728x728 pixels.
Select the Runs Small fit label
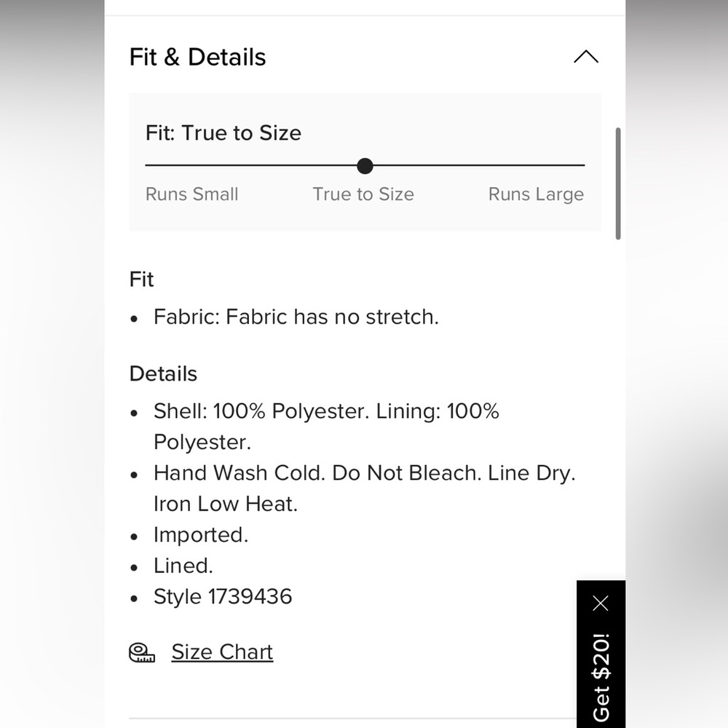click(191, 194)
